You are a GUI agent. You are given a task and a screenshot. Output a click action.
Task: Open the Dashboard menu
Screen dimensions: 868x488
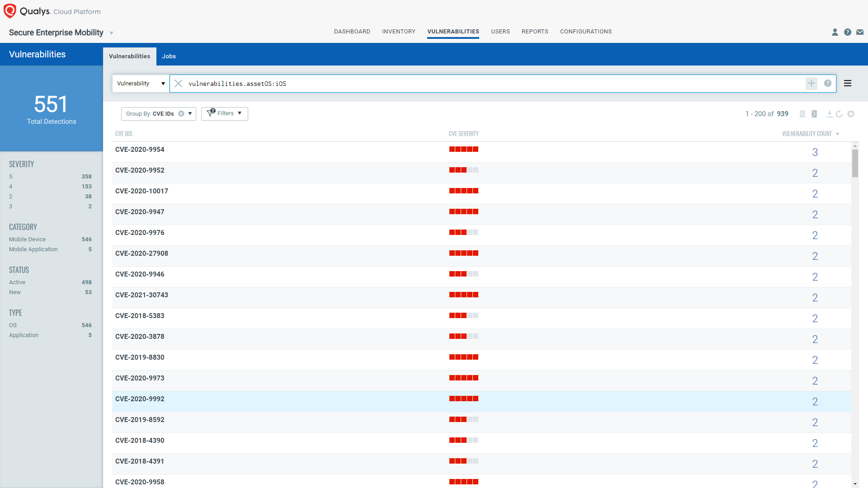tap(352, 32)
